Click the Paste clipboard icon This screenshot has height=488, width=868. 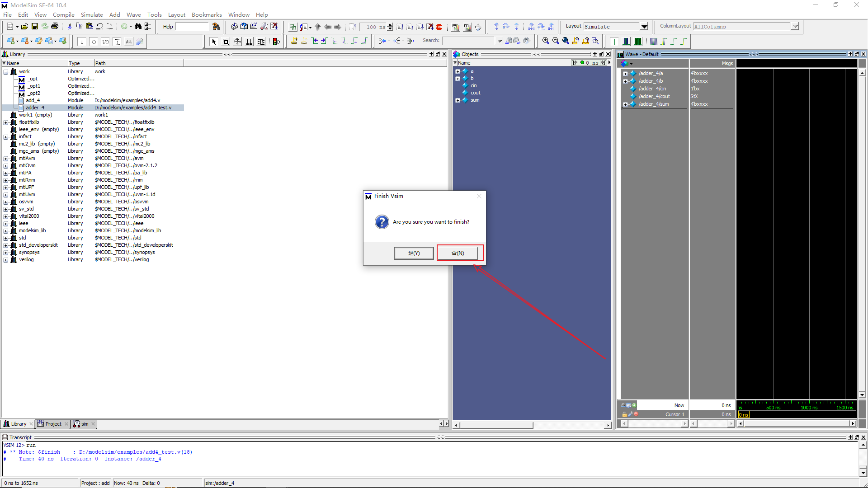90,27
